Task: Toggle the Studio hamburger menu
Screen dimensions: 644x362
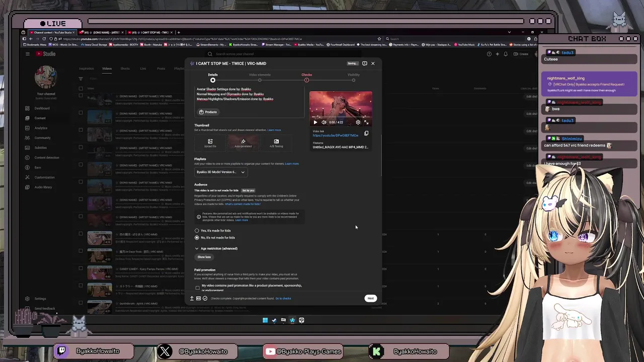Action: coord(28,54)
